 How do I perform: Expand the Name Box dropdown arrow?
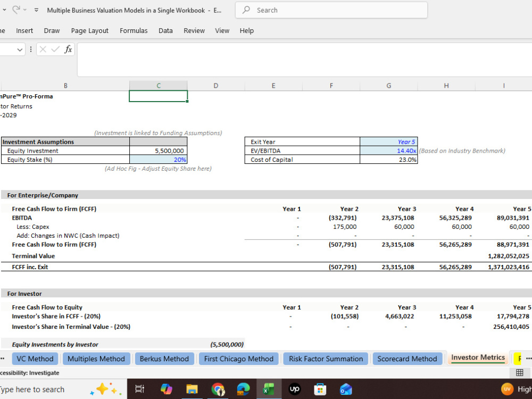coord(20,49)
